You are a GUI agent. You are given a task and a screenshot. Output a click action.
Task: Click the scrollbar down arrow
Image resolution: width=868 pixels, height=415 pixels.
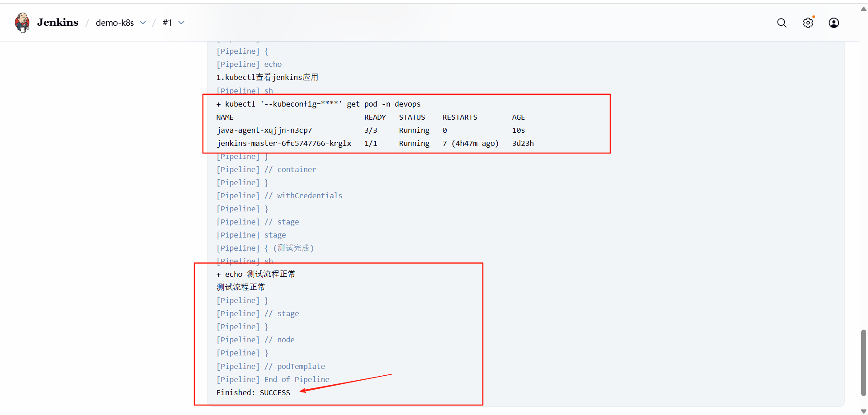click(x=863, y=411)
